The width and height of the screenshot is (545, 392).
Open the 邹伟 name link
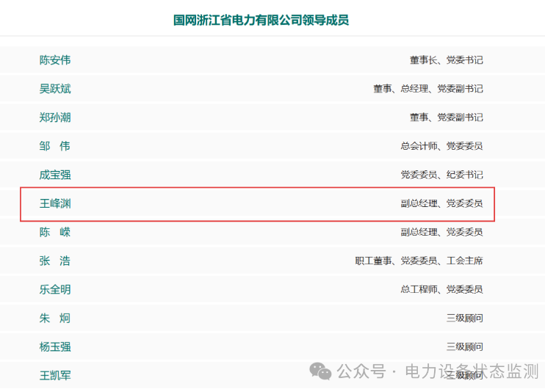[55, 146]
